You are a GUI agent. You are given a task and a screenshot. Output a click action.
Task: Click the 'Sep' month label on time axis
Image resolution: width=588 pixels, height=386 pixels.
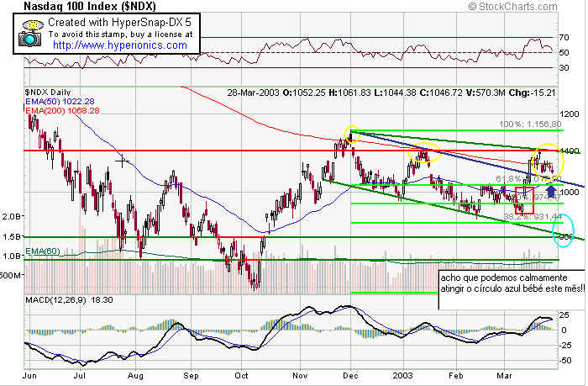coord(191,375)
